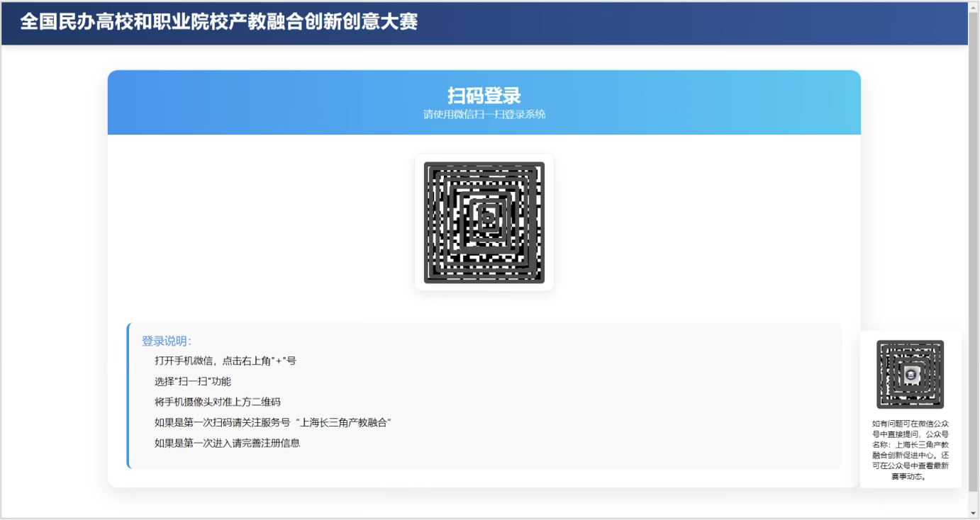The width and height of the screenshot is (980, 520).
Task: Click the subtitle 请使用微信扫一扫登录系统
Action: tap(484, 114)
